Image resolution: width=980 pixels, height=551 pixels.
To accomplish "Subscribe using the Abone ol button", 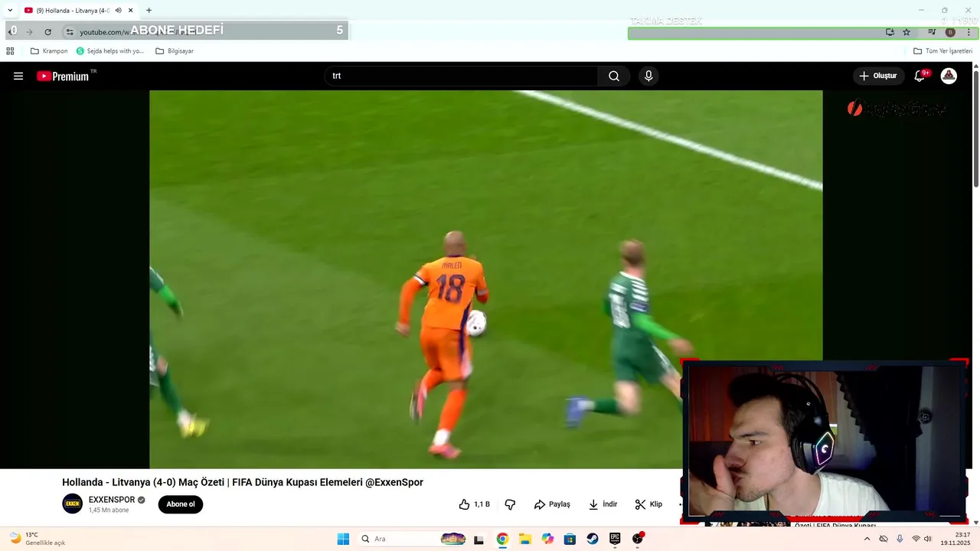I will pyautogui.click(x=181, y=504).
